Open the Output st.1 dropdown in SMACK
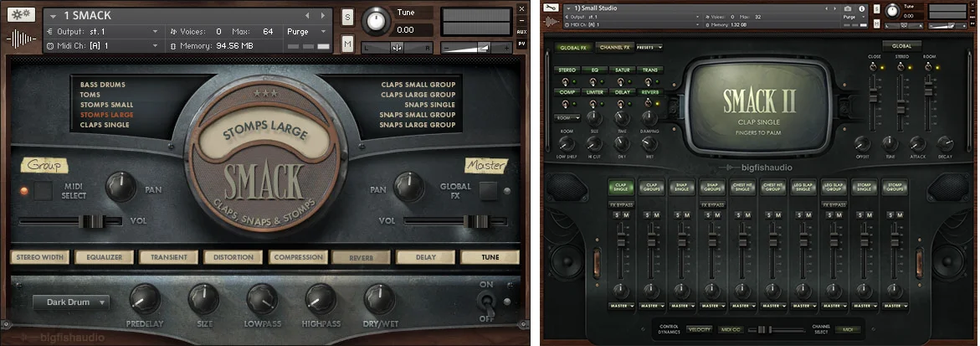 pos(103,31)
